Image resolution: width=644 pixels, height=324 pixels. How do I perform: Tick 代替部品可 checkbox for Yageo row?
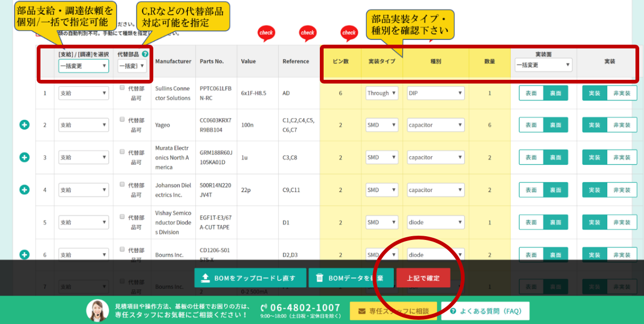(123, 120)
